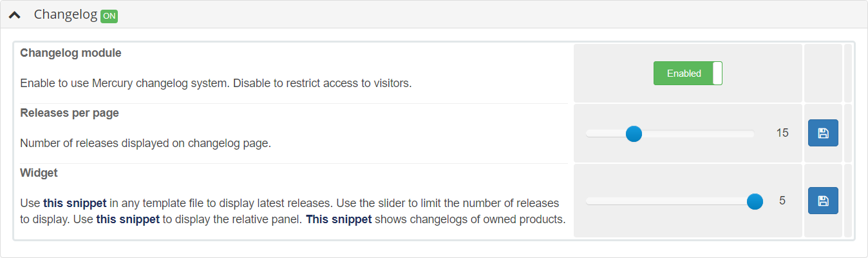Viewport: 868px width, 258px height.
Task: Click the widget releases value 5
Action: (x=782, y=201)
